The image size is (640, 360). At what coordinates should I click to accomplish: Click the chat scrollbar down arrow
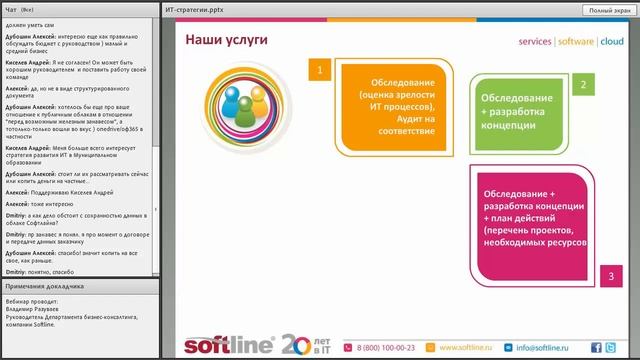tap(156, 274)
